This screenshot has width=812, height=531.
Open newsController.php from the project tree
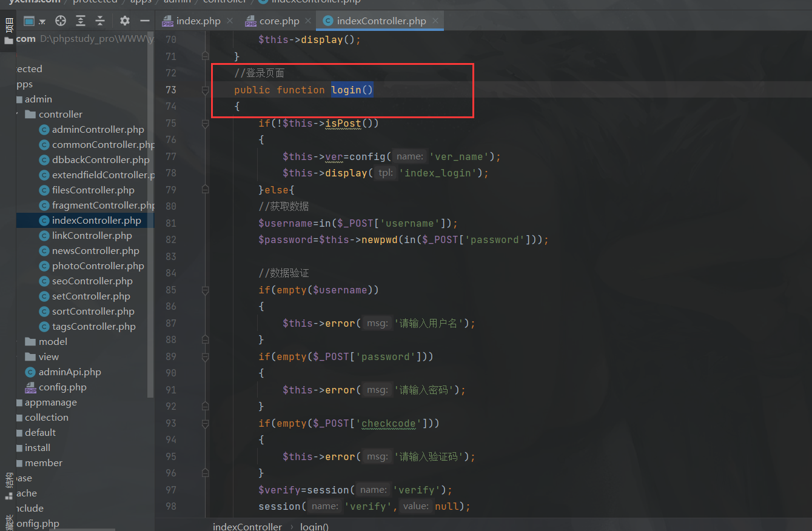pos(95,250)
